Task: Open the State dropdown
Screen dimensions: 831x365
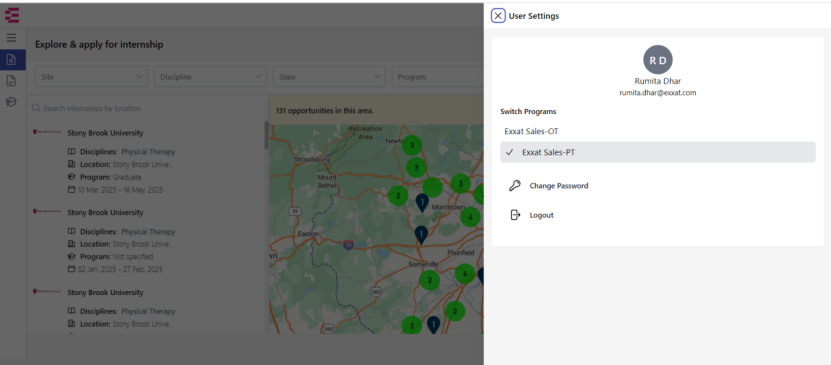Action: (x=329, y=77)
